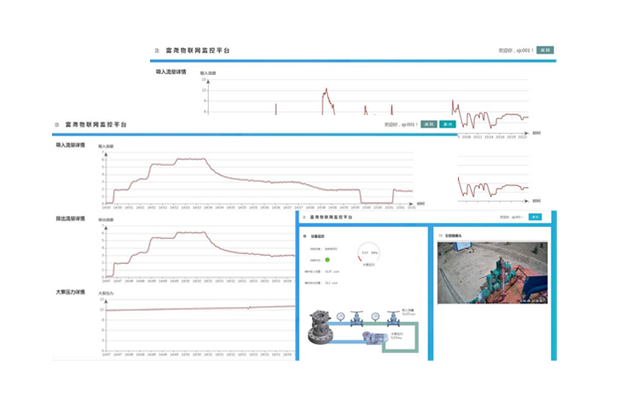
Task: Click the pump pressure chart in the middle window
Action: pyautogui.click(x=197, y=324)
